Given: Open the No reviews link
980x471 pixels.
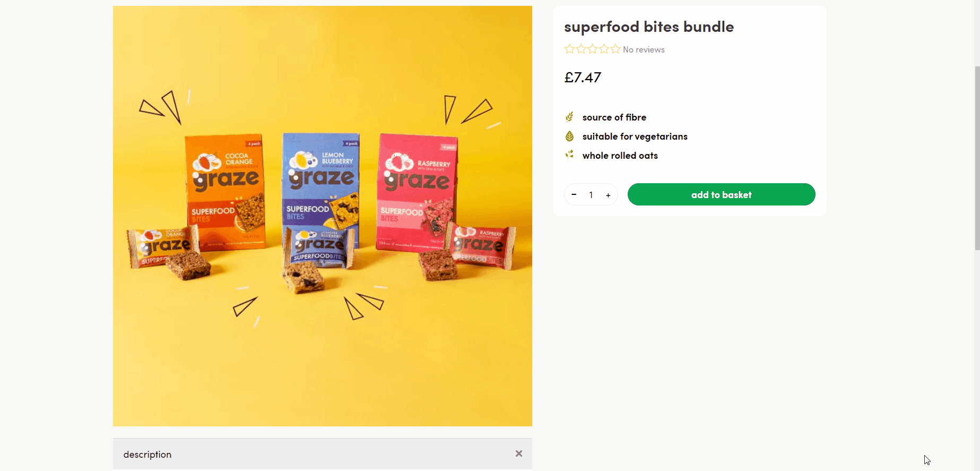Looking at the screenshot, I should click(x=644, y=49).
